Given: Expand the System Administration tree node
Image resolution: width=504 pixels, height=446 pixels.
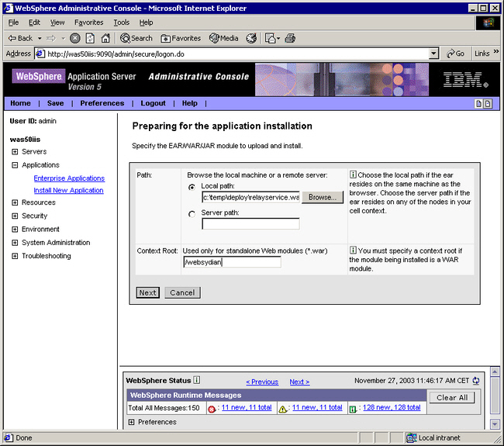Looking at the screenshot, I should [15, 243].
